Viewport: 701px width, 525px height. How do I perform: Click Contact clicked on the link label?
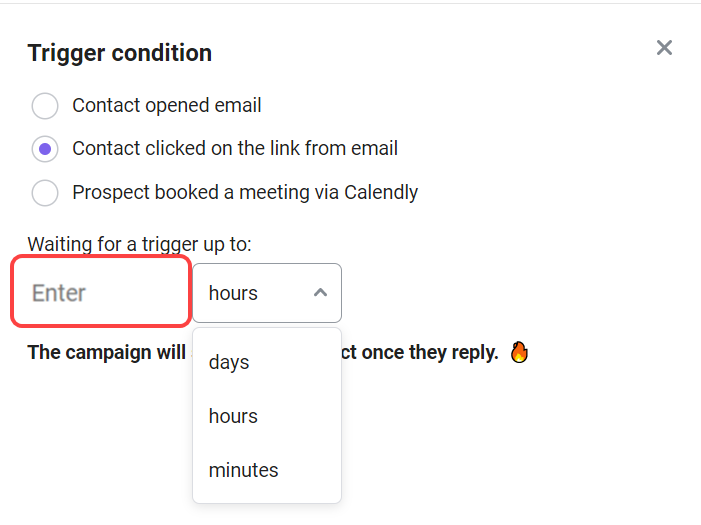click(235, 148)
